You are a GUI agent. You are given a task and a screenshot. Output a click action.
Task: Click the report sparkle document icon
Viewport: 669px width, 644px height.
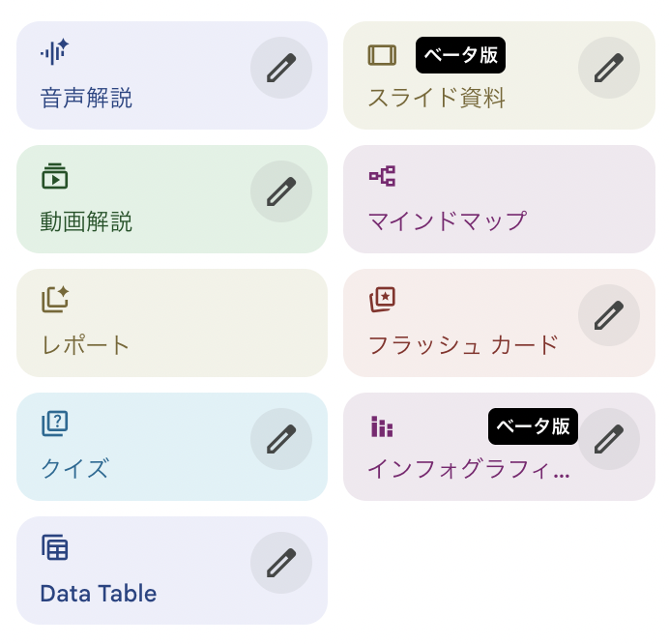pos(55,300)
